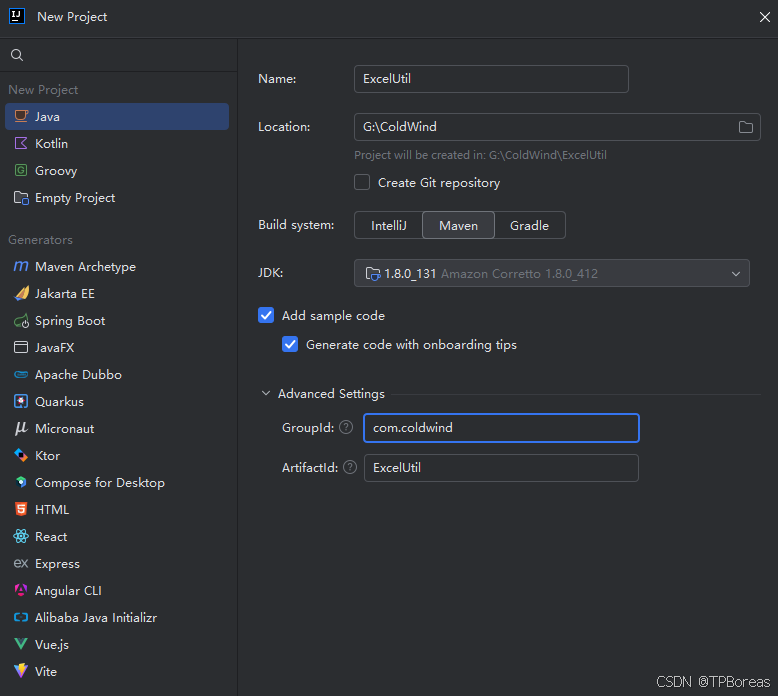The width and height of the screenshot is (778, 696).
Task: Click the Vue.js V icon
Action: pyautogui.click(x=21, y=644)
